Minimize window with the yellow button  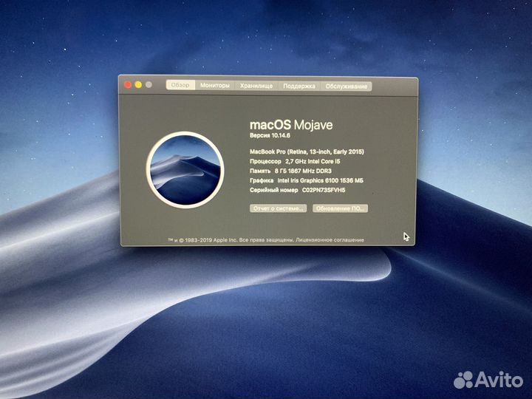point(138,84)
